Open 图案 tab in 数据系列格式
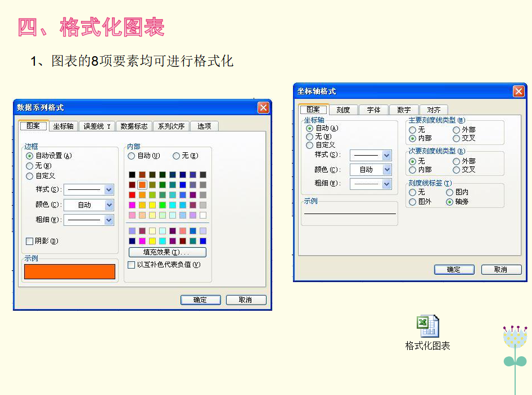 pyautogui.click(x=33, y=126)
